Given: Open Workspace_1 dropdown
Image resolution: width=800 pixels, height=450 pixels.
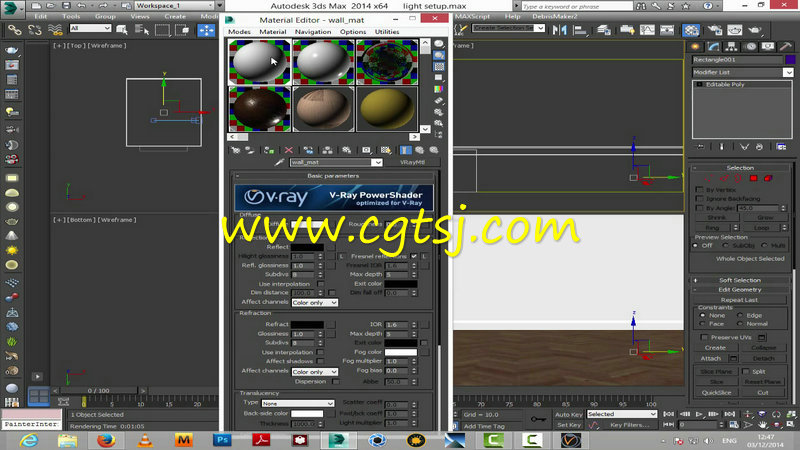Looking at the screenshot, I should 173,6.
